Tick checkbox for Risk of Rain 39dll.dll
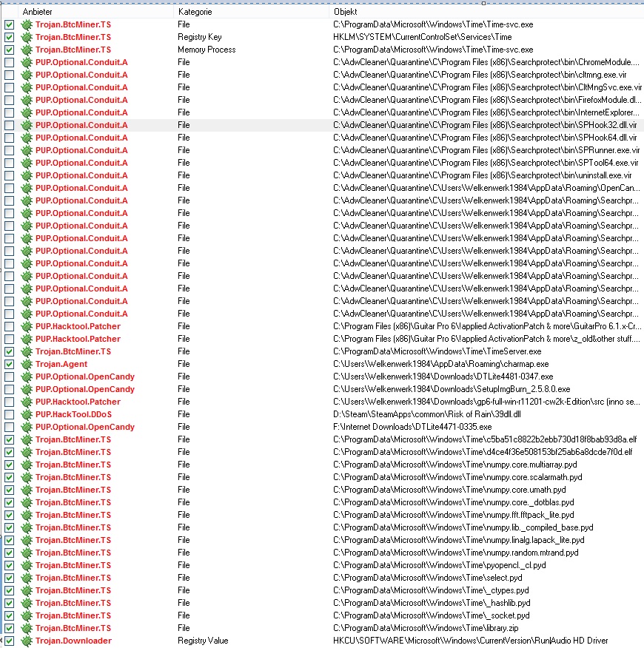The height and width of the screenshot is (648, 644). [9, 414]
